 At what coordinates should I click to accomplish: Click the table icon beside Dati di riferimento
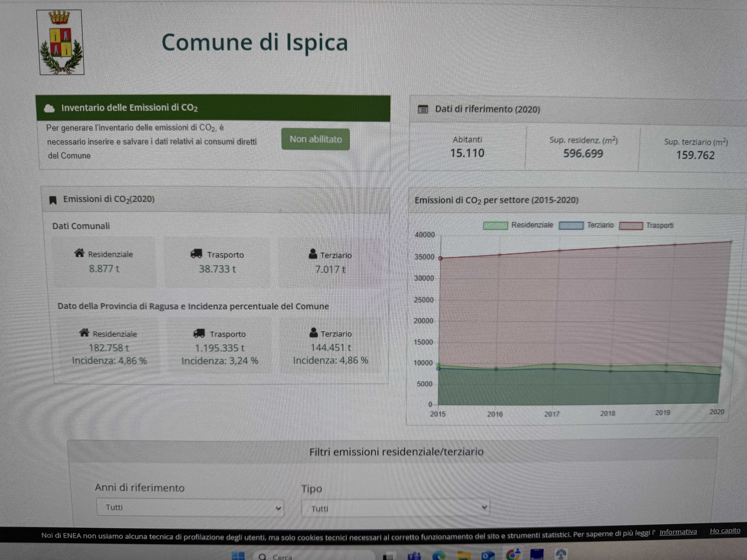click(x=423, y=109)
